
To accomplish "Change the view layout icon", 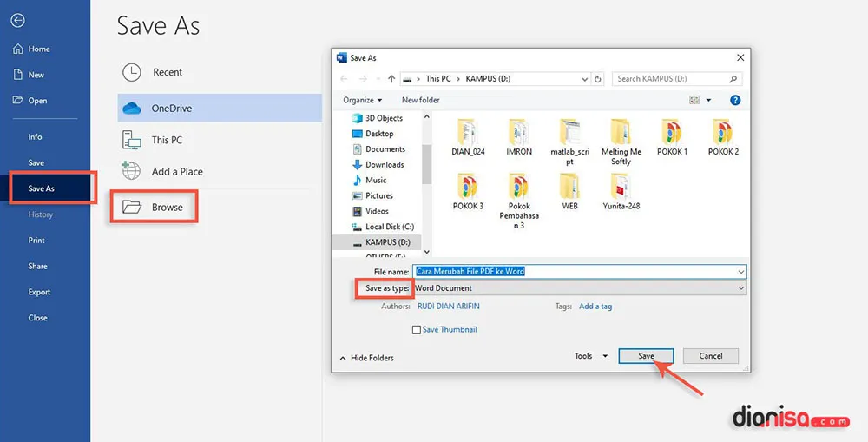I will click(x=694, y=100).
